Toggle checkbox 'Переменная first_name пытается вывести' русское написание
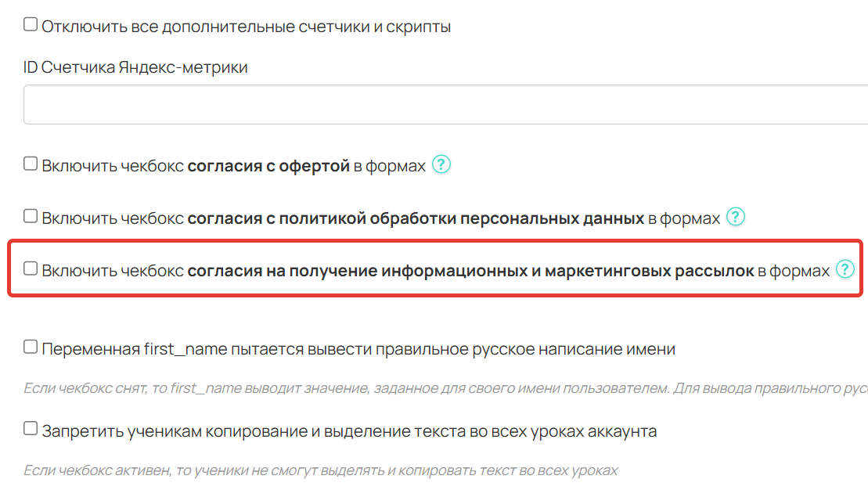 31,347
